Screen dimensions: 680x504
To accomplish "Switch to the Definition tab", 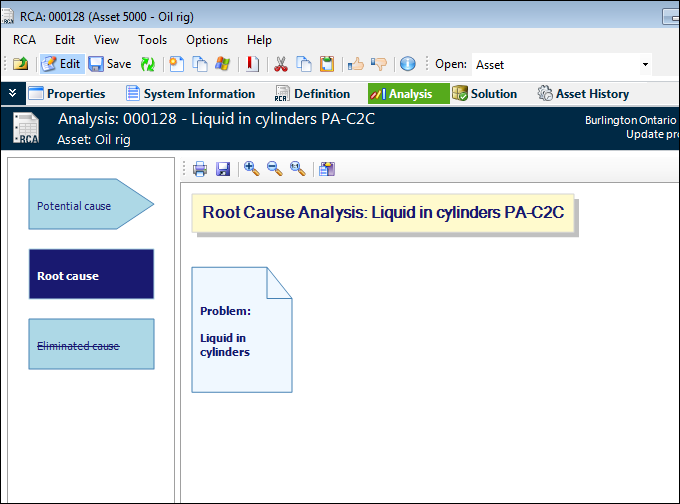I will pos(312,94).
